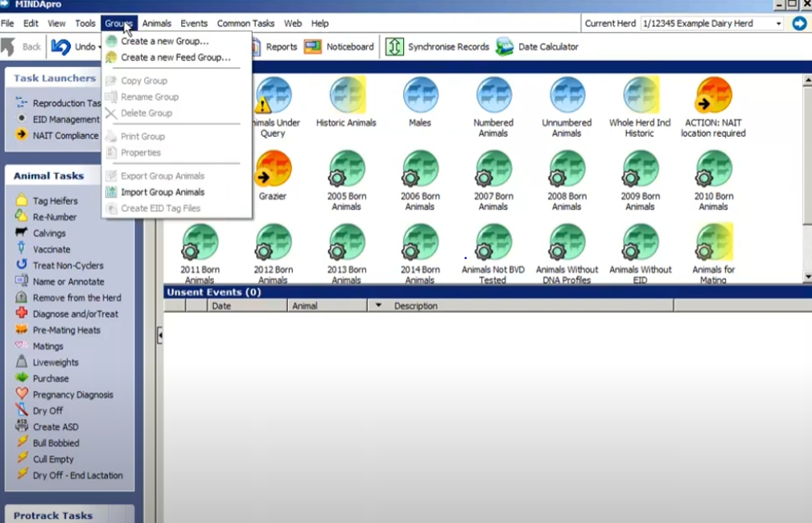Launch the Dry Off - End Lactation task

[78, 476]
